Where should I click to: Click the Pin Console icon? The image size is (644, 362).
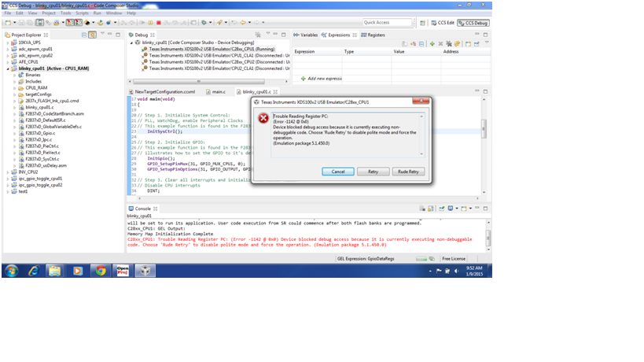coord(442,209)
